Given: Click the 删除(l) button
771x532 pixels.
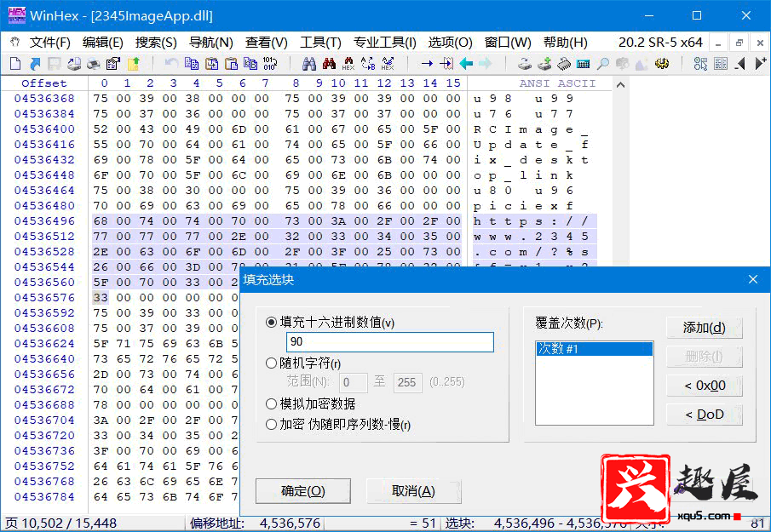Looking at the screenshot, I should [705, 356].
